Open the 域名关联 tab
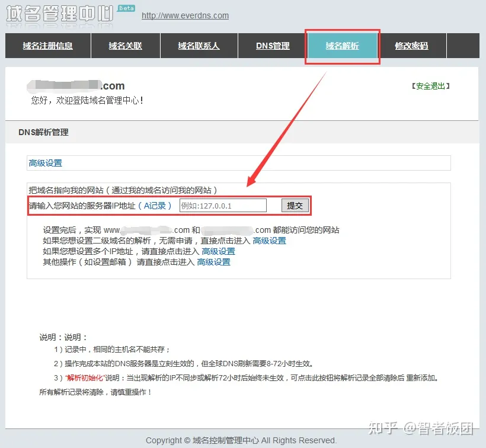486x448 pixels. [x=125, y=46]
